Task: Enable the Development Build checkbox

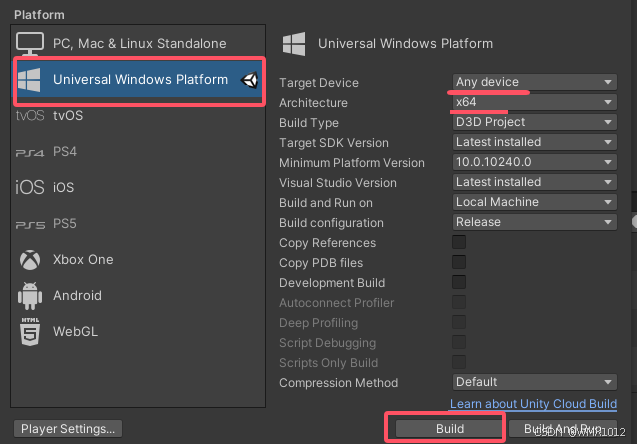Action: [x=459, y=282]
